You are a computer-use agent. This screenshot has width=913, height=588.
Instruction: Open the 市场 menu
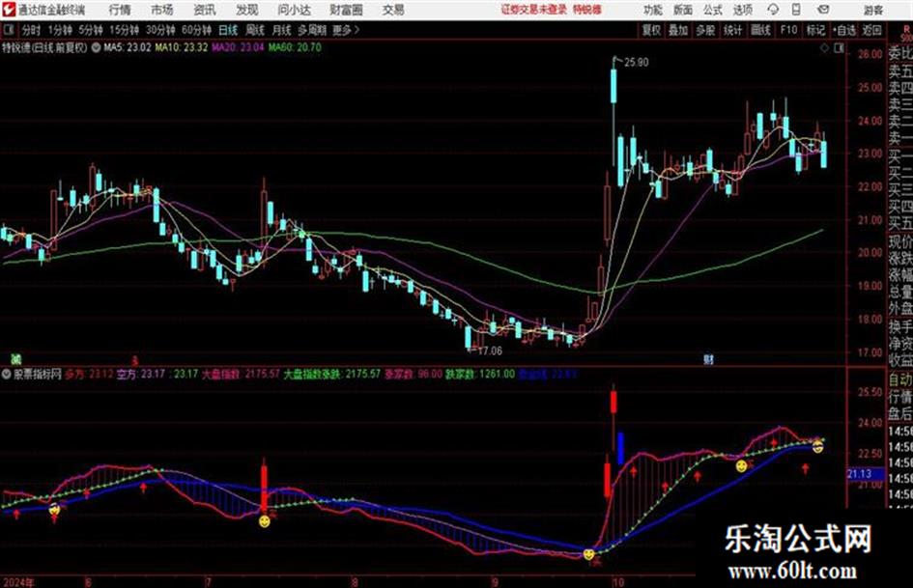[162, 10]
